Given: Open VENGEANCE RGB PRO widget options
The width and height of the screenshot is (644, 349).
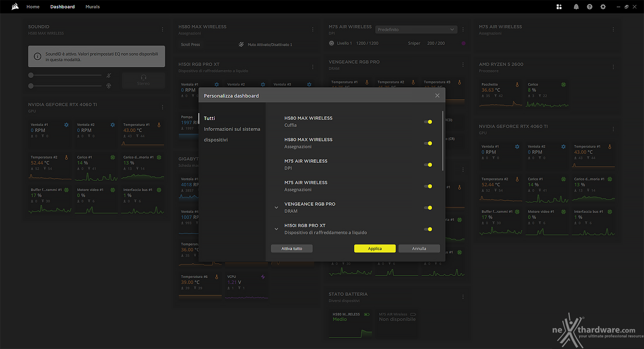Looking at the screenshot, I should (463, 64).
